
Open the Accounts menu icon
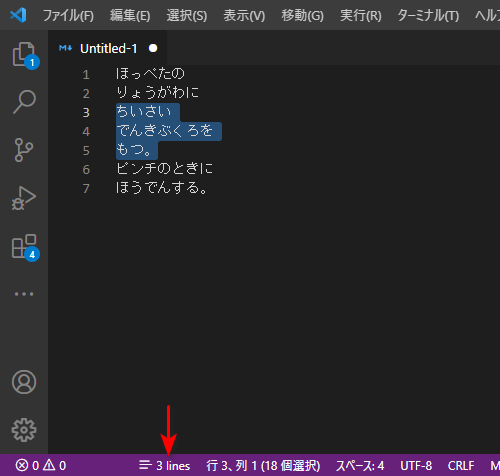coord(24,382)
